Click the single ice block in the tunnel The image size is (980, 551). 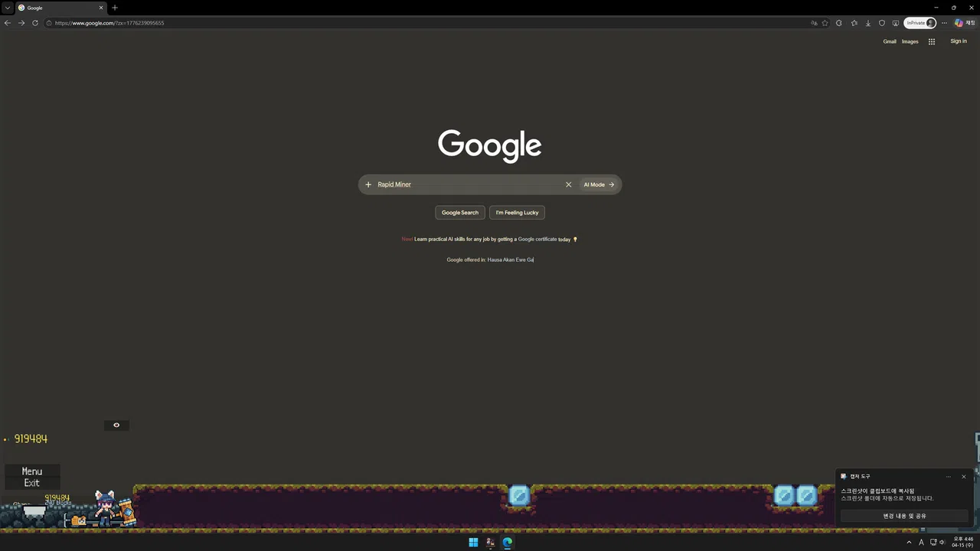click(519, 496)
